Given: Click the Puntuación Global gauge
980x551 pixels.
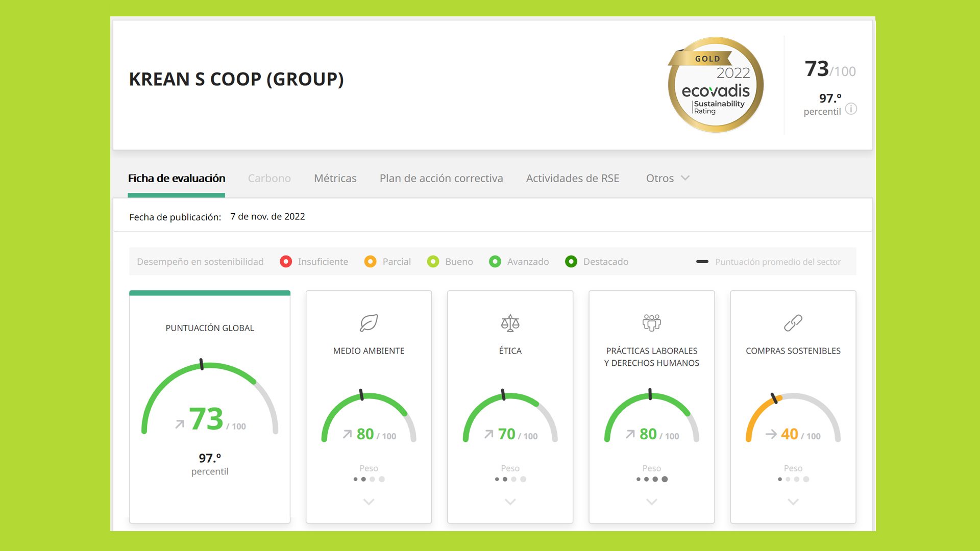Looking at the screenshot, I should point(210,397).
